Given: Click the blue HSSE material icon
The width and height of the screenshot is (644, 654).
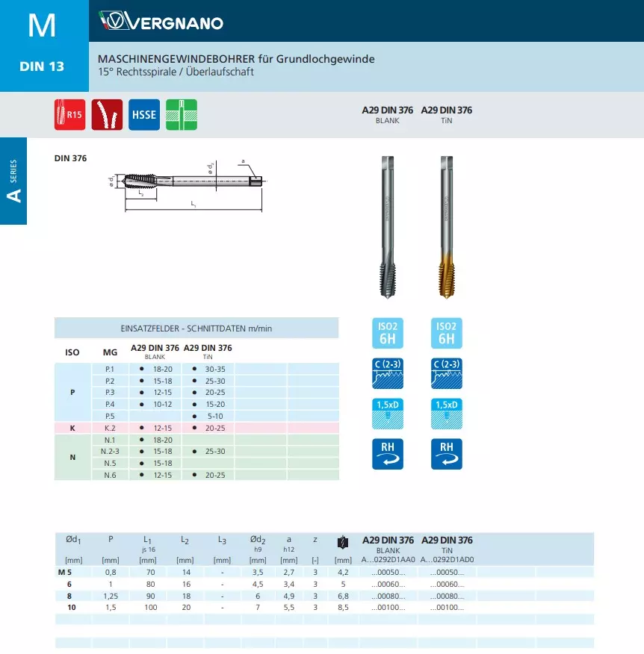Looking at the screenshot, I should [144, 115].
